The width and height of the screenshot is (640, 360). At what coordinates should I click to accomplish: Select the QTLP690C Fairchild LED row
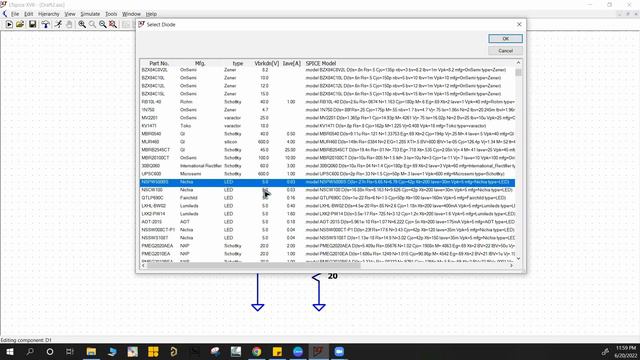[x=327, y=198]
